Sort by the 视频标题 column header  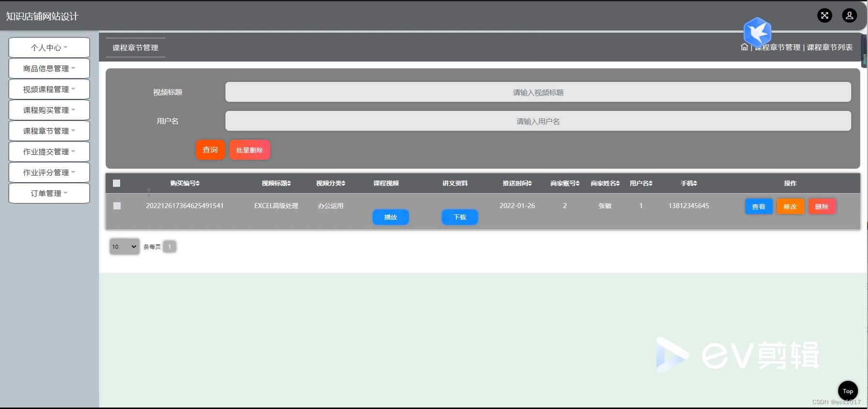276,183
